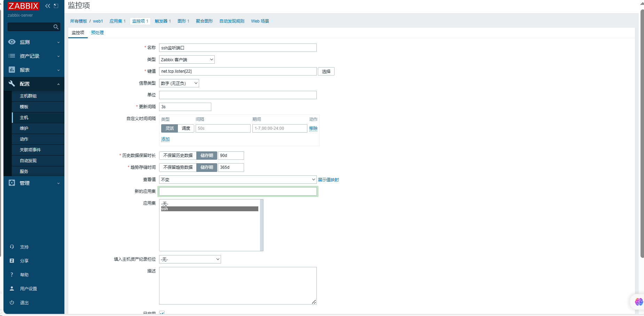Expand the 管理 menu chevron

[58, 183]
